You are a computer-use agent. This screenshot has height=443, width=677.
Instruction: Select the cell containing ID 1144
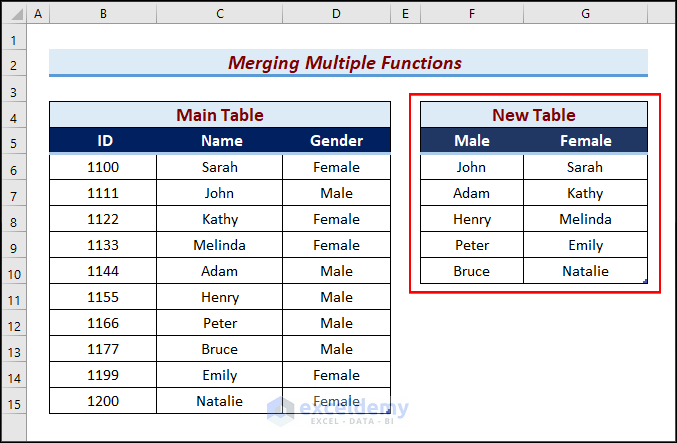coord(103,271)
